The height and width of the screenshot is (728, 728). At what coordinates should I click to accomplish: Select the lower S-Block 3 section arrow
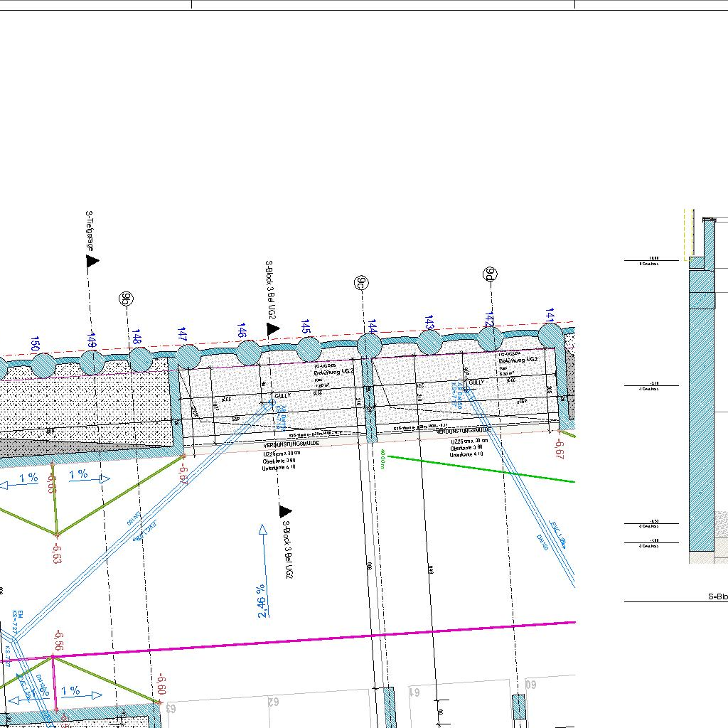point(285,511)
